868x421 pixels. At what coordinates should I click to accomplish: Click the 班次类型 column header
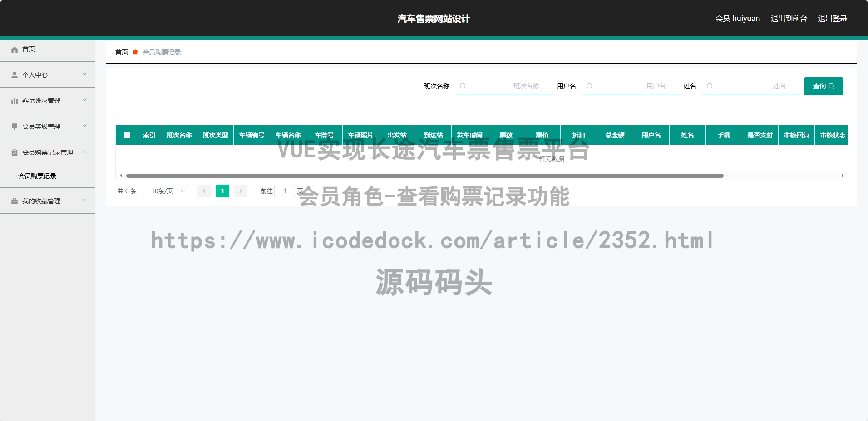pos(216,135)
